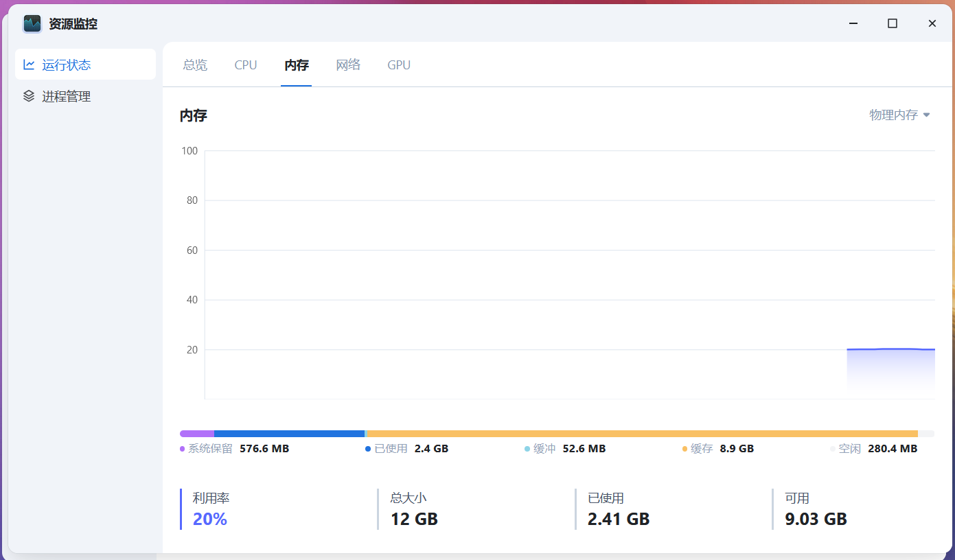Click the orange 缓存 segment of memory bar
The height and width of the screenshot is (560, 955).
(643, 434)
